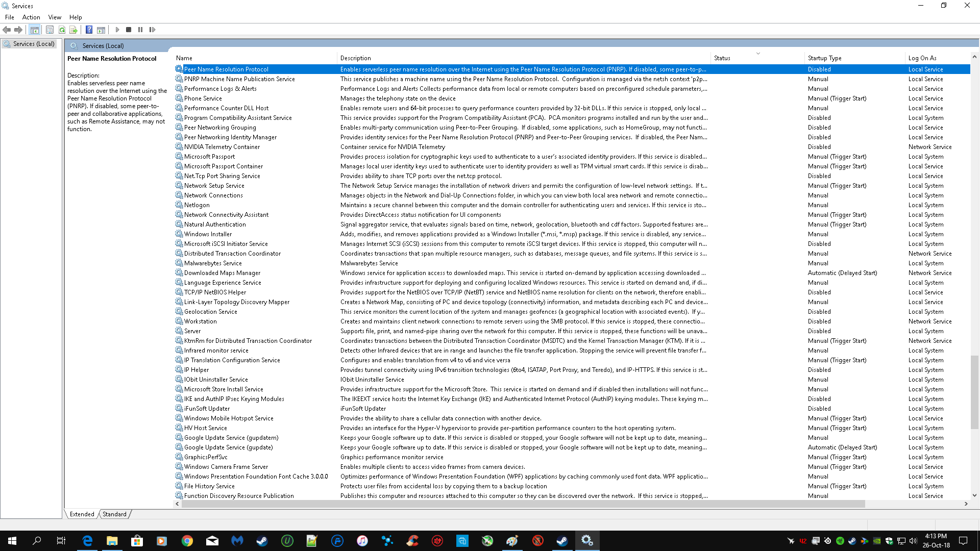This screenshot has width=980, height=551.
Task: Toggle Show/Hide Action Pane button
Action: [x=101, y=30]
